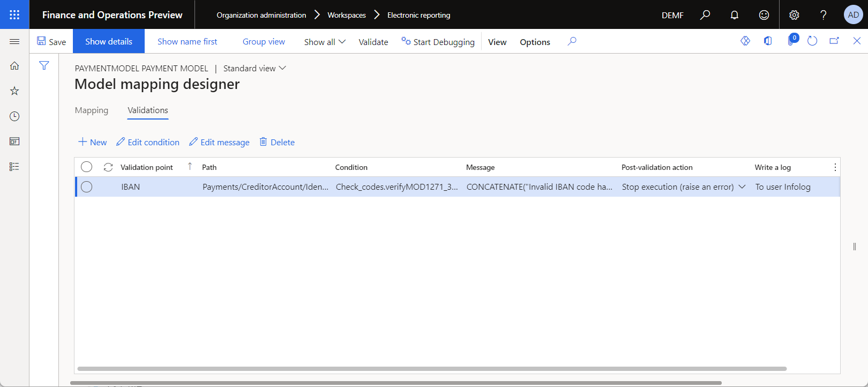Viewport: 868px width, 387px height.
Task: Open Modules list icon in sidebar
Action: pos(14,167)
